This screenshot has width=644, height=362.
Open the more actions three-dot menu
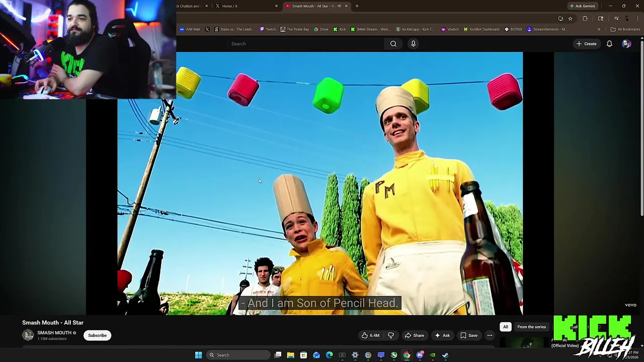[490, 335]
